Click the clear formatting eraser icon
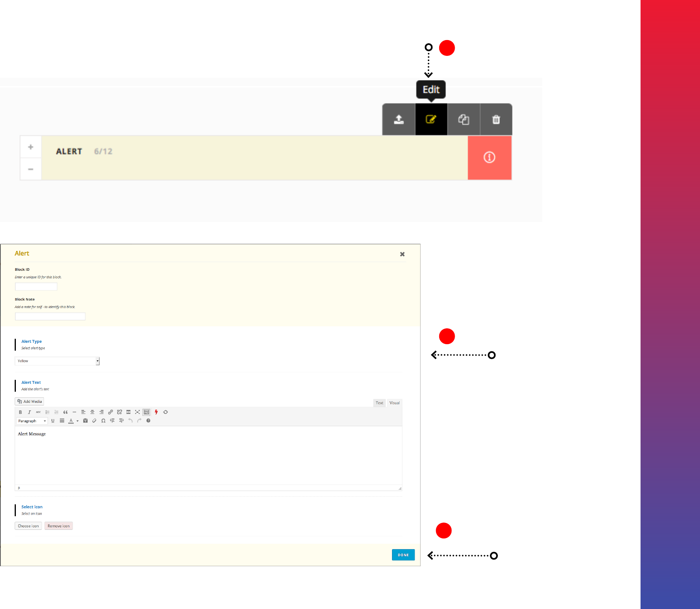Screen dimensions: 700x609 pos(94,421)
